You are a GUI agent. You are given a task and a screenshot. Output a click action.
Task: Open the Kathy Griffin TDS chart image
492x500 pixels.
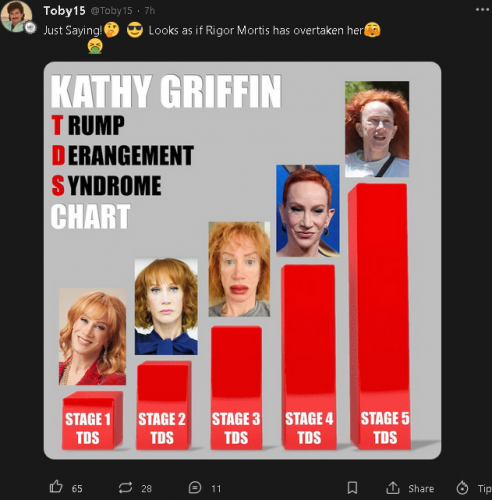coord(242,260)
